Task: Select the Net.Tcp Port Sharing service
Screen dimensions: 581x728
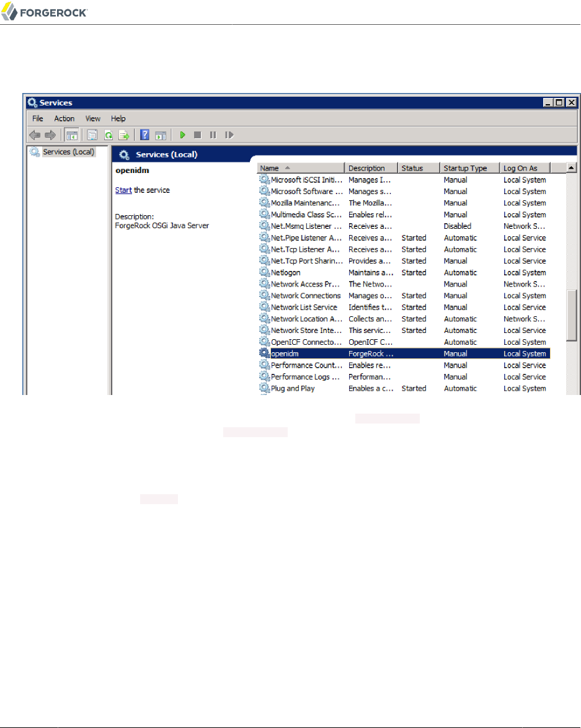Action: (404, 261)
